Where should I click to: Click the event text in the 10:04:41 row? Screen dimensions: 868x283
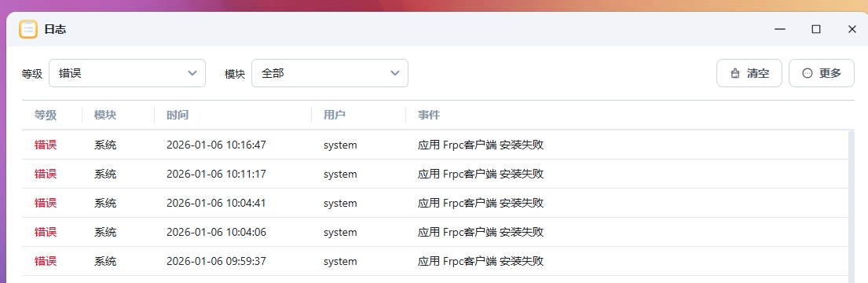481,204
